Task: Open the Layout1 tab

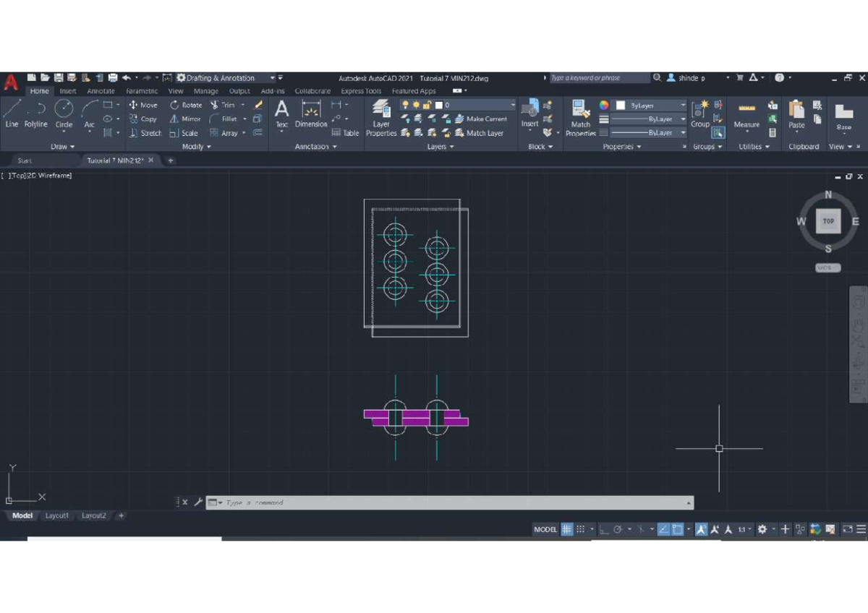Action: point(57,515)
